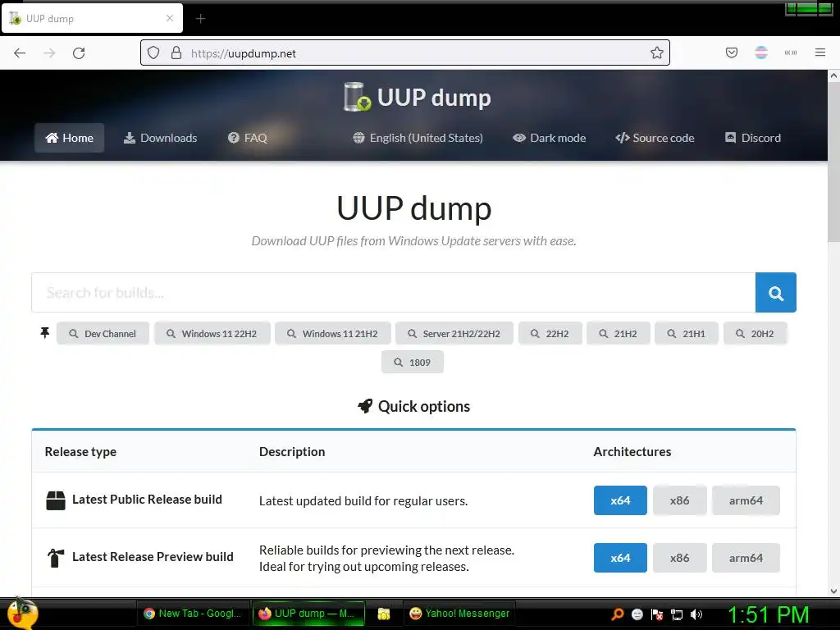Click the padlock site security icon

click(176, 53)
